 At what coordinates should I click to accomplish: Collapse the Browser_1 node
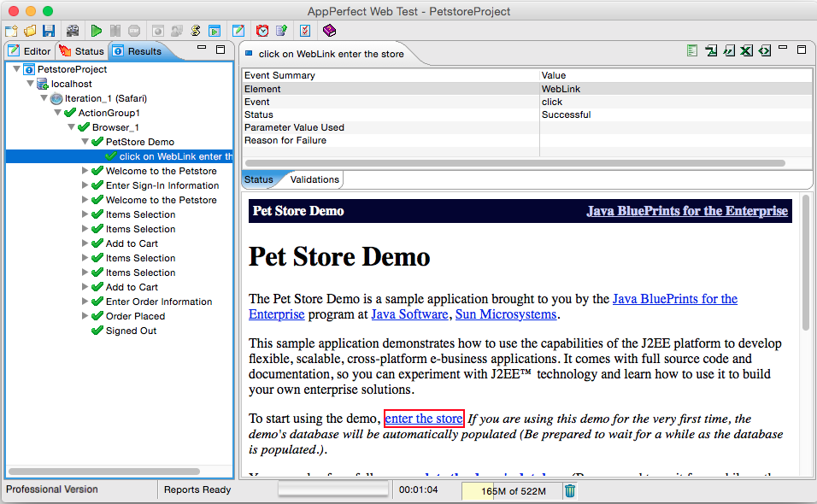pos(72,127)
